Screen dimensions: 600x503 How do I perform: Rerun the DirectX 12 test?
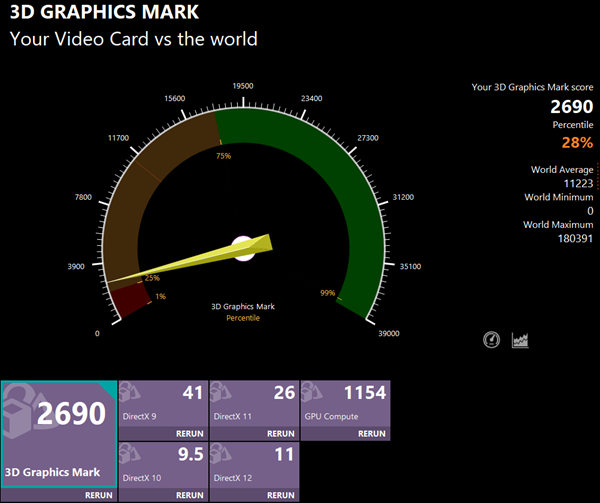[281, 494]
